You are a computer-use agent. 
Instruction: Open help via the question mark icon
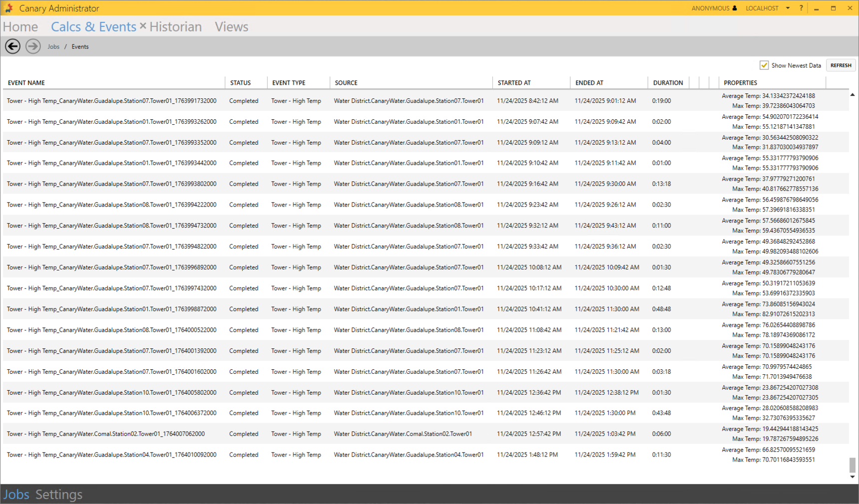point(801,8)
